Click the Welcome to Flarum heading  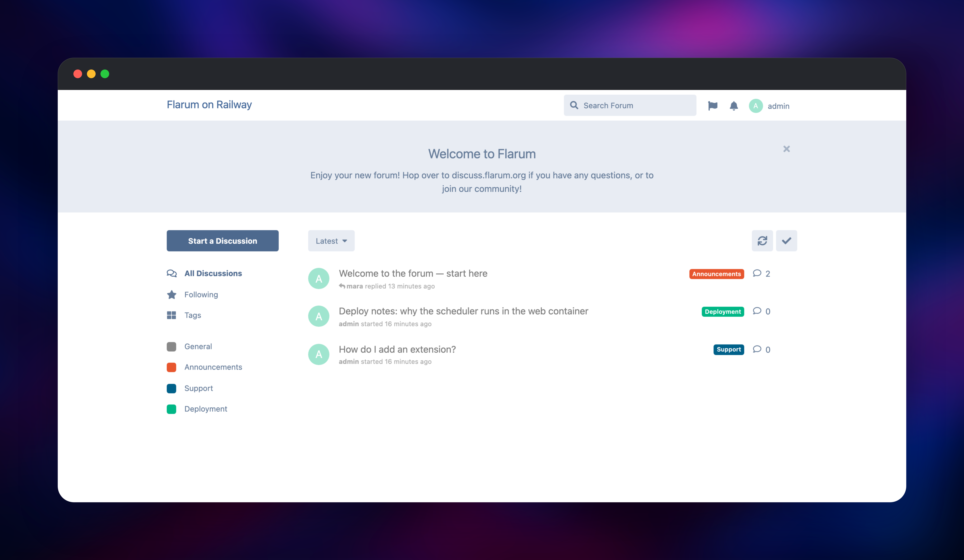pos(482,154)
